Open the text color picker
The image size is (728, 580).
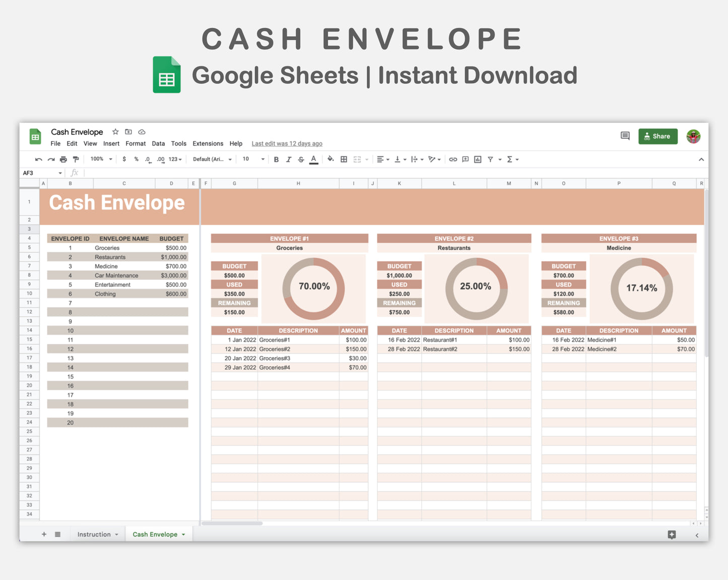[313, 159]
